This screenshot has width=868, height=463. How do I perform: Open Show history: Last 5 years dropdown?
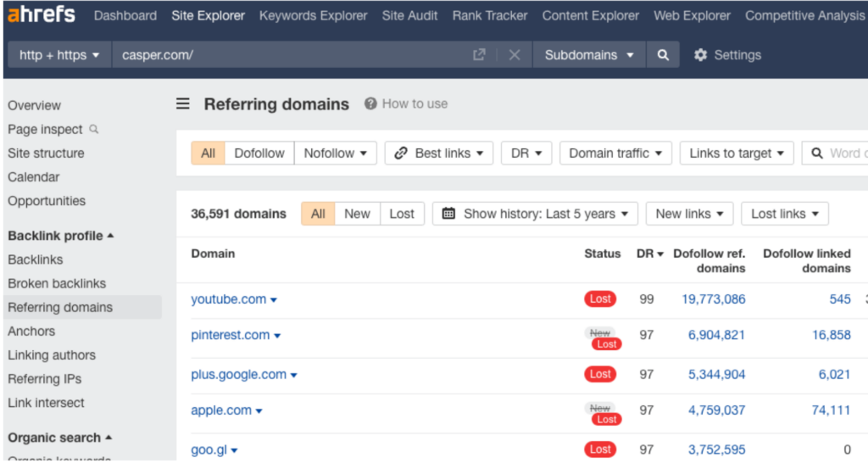tap(535, 214)
